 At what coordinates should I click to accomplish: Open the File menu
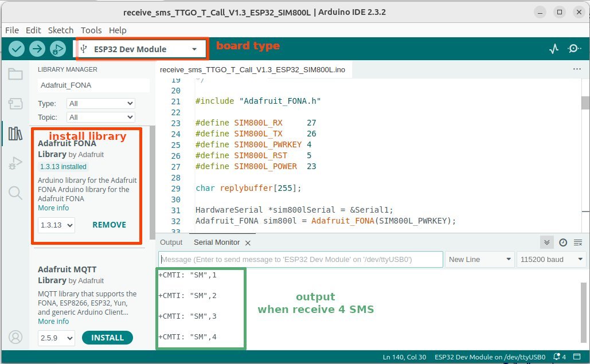click(12, 30)
